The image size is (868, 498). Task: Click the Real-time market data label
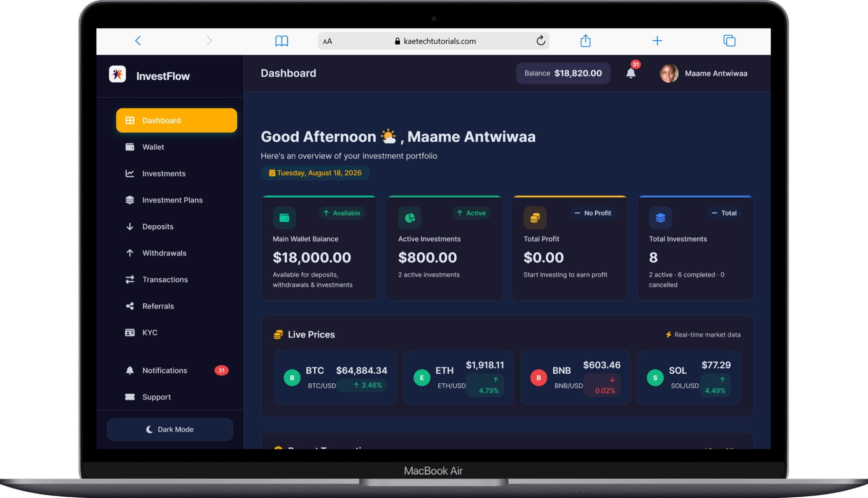point(703,335)
